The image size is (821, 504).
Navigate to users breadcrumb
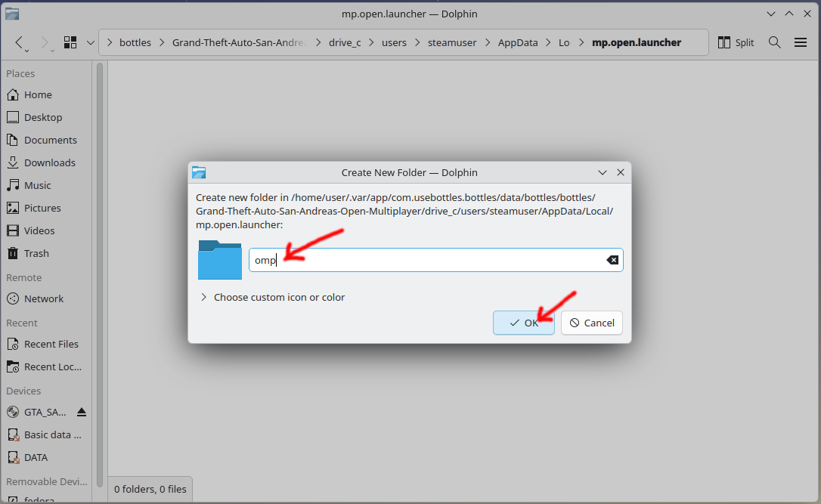(x=394, y=42)
